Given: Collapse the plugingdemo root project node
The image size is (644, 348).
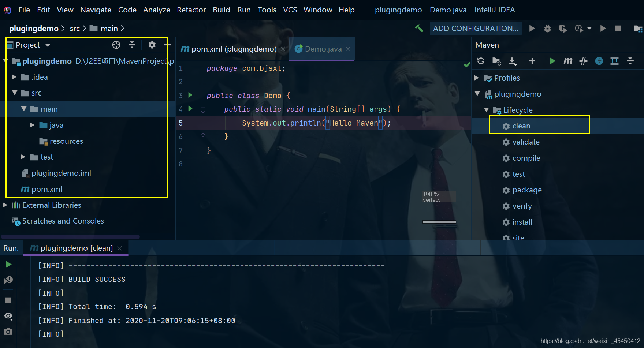Looking at the screenshot, I should [5, 61].
